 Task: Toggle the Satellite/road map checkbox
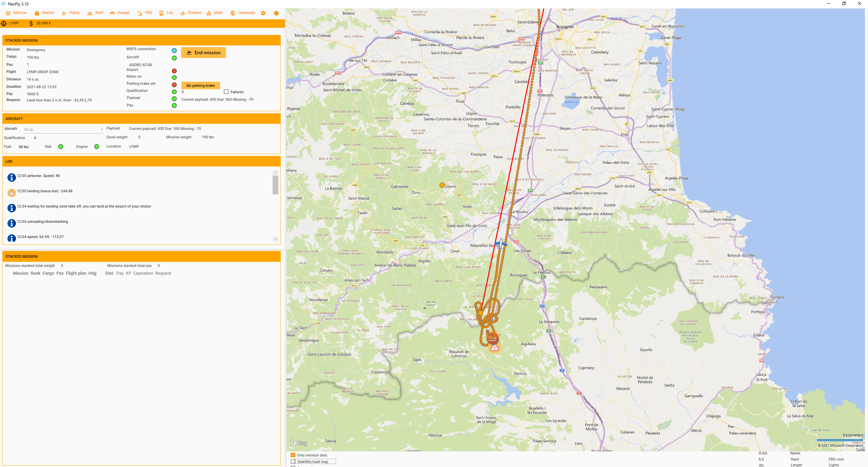293,462
